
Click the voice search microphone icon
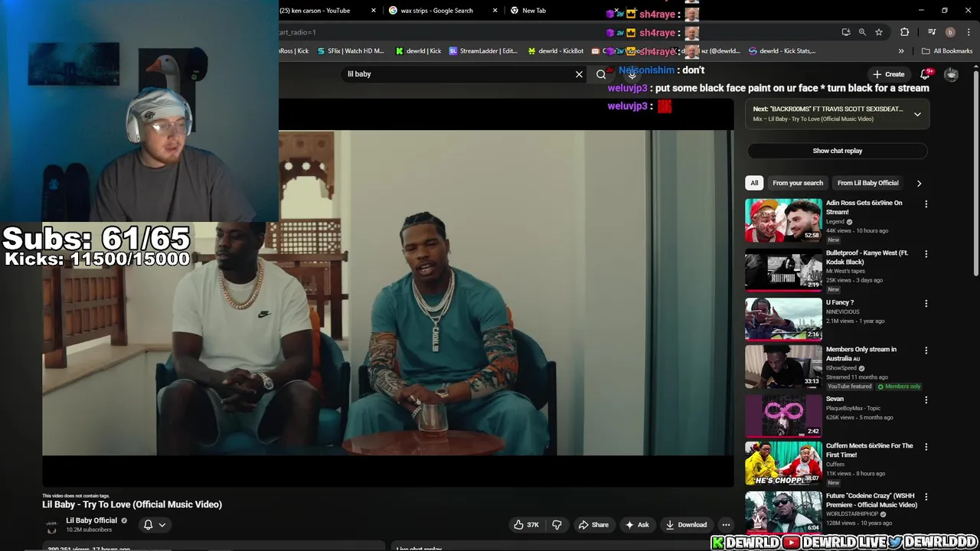632,74
